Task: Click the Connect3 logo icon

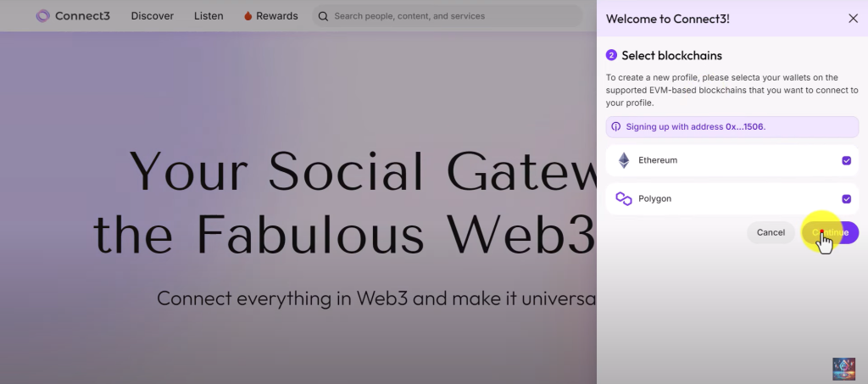Action: [42, 16]
